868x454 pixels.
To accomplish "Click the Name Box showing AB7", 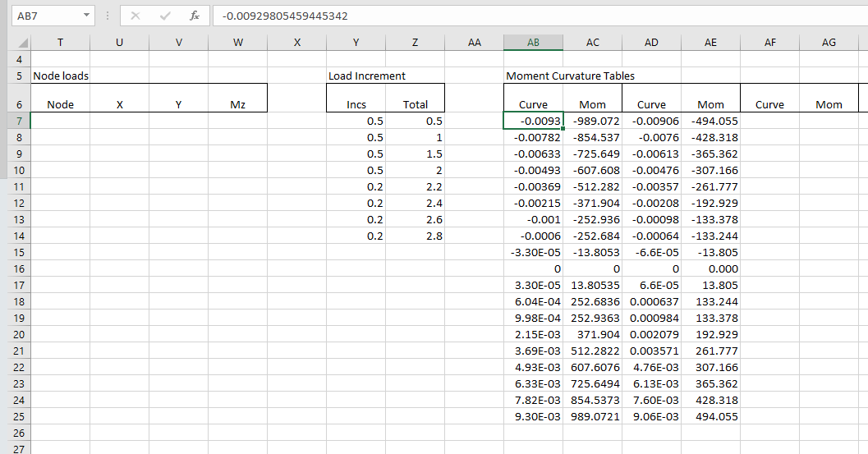I will 45,16.
